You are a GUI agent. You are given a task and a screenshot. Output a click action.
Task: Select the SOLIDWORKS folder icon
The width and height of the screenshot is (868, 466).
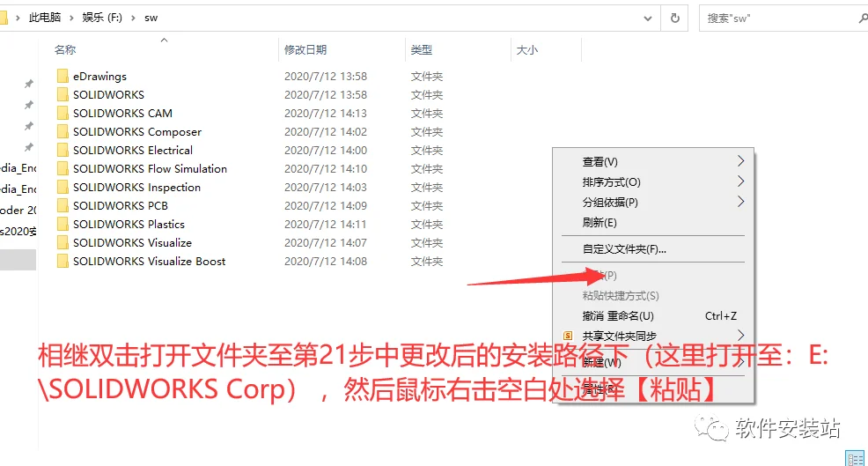click(63, 94)
